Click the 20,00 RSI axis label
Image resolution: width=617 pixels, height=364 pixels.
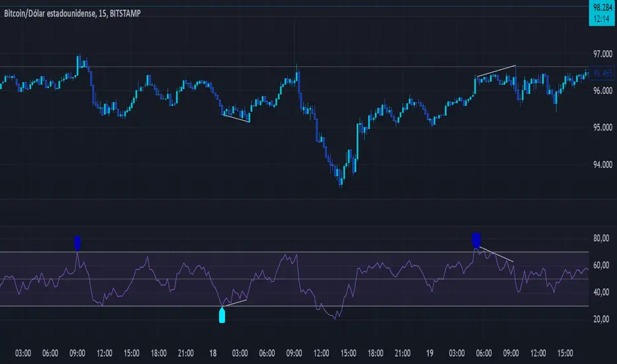tap(601, 319)
